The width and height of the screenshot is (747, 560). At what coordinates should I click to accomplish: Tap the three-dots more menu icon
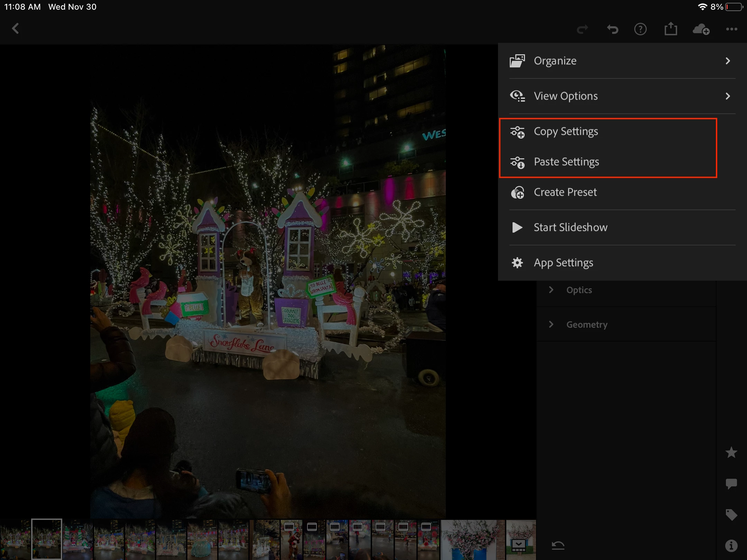tap(731, 29)
